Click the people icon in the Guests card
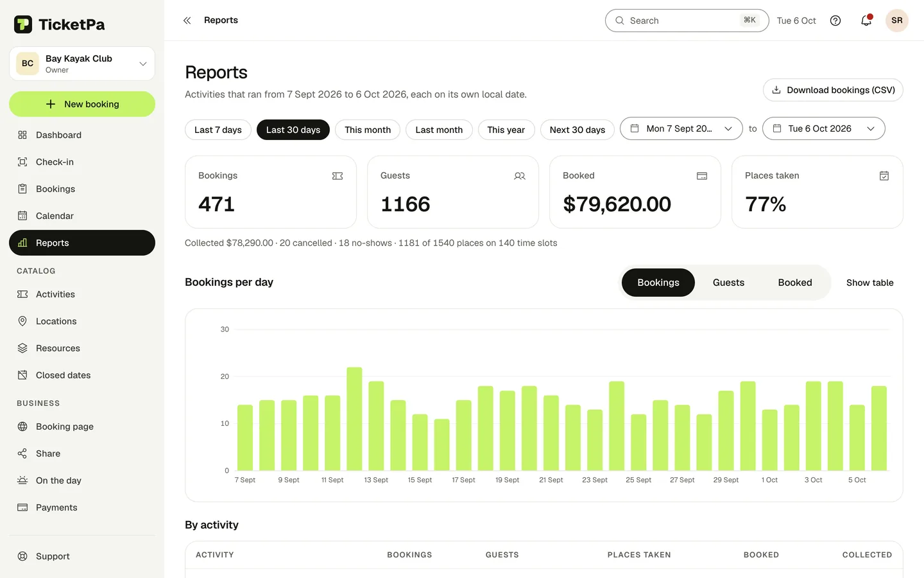This screenshot has height=578, width=924. point(520,176)
